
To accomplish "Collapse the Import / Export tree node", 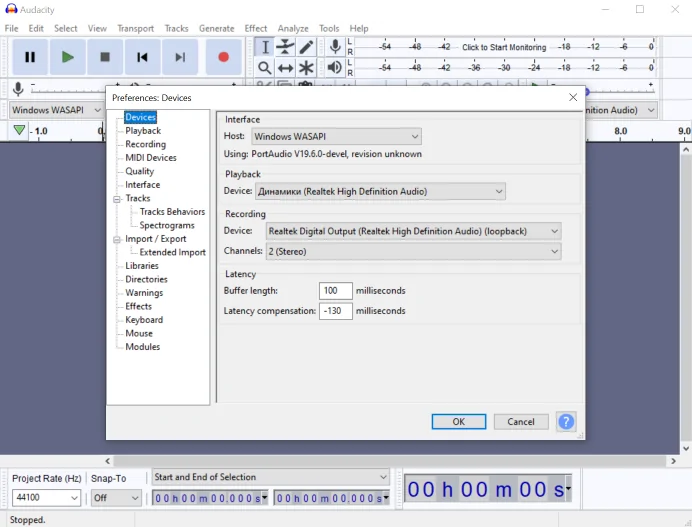I will point(117,240).
